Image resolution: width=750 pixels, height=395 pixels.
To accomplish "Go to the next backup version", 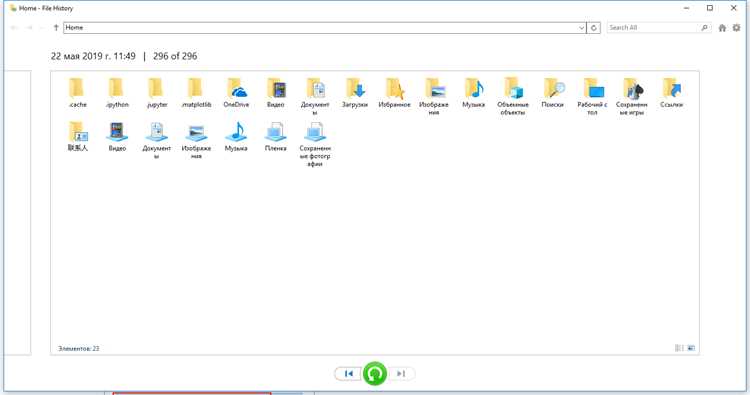I will click(401, 373).
